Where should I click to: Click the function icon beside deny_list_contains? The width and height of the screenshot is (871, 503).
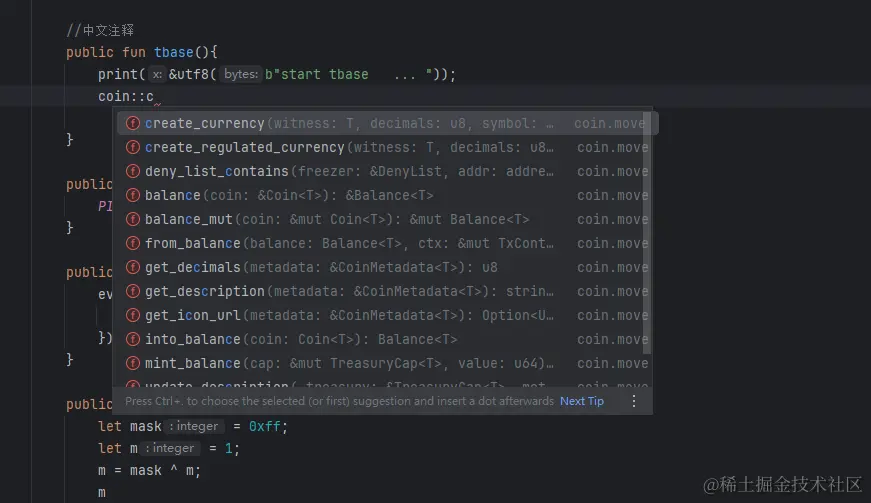[133, 171]
